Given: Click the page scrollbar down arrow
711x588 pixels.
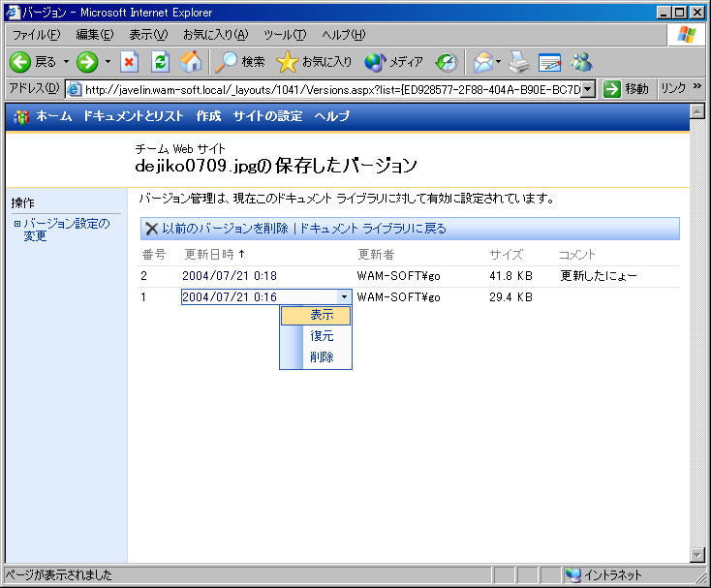Looking at the screenshot, I should click(696, 554).
